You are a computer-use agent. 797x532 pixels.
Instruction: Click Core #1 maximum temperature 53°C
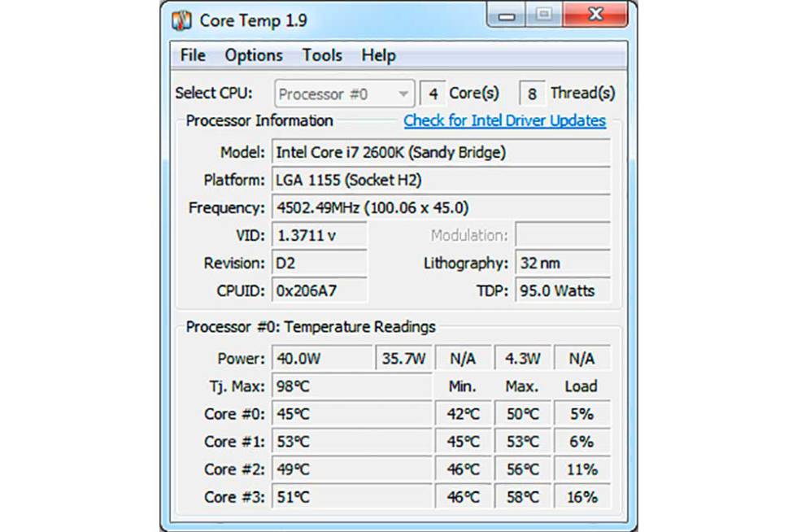point(522,442)
